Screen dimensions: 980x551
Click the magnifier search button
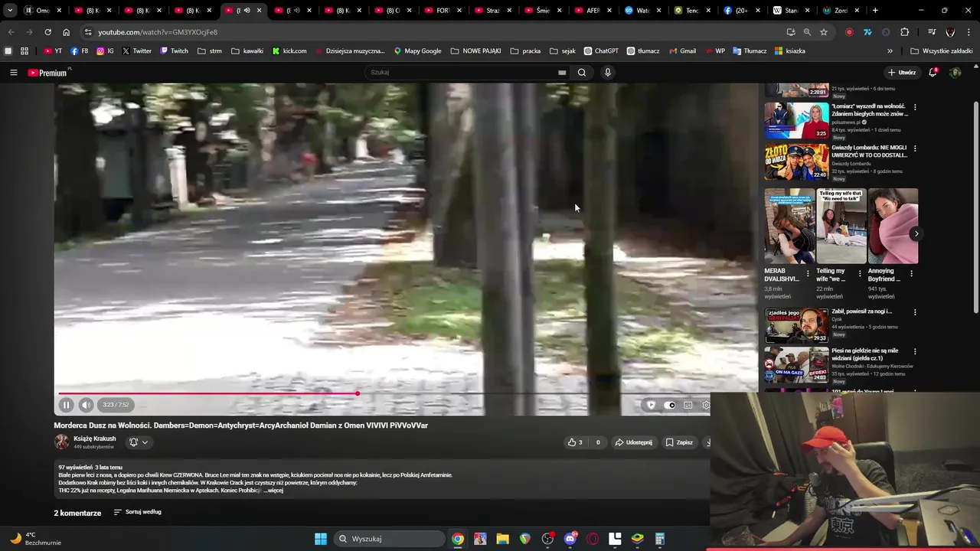pyautogui.click(x=582, y=73)
